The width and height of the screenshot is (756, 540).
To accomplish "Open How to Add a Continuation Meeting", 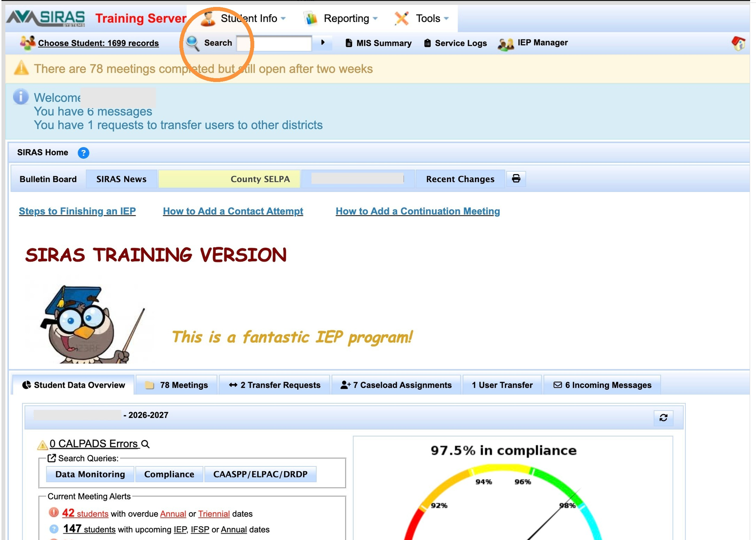I will pyautogui.click(x=418, y=211).
